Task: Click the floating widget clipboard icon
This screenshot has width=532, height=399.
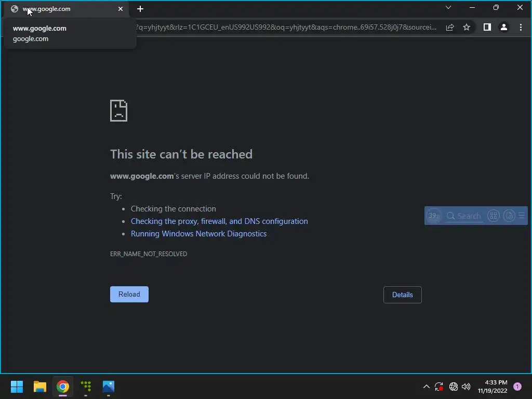Action: click(x=509, y=216)
